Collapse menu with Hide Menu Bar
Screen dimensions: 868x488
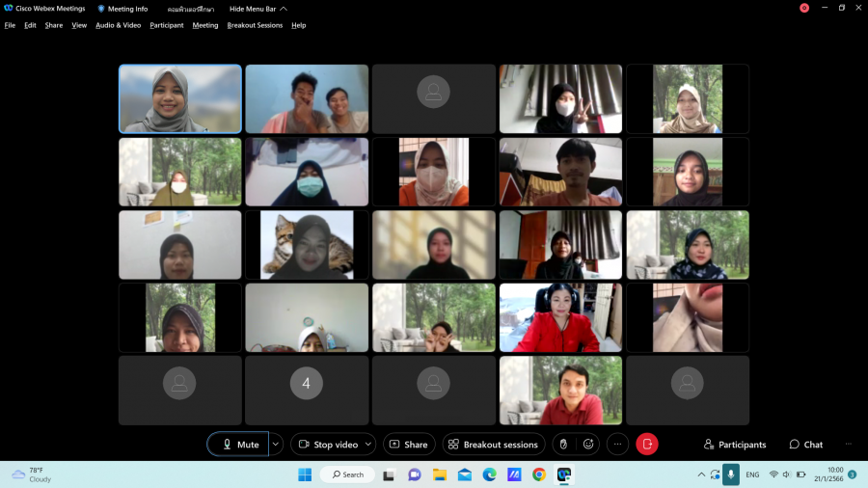pos(251,9)
